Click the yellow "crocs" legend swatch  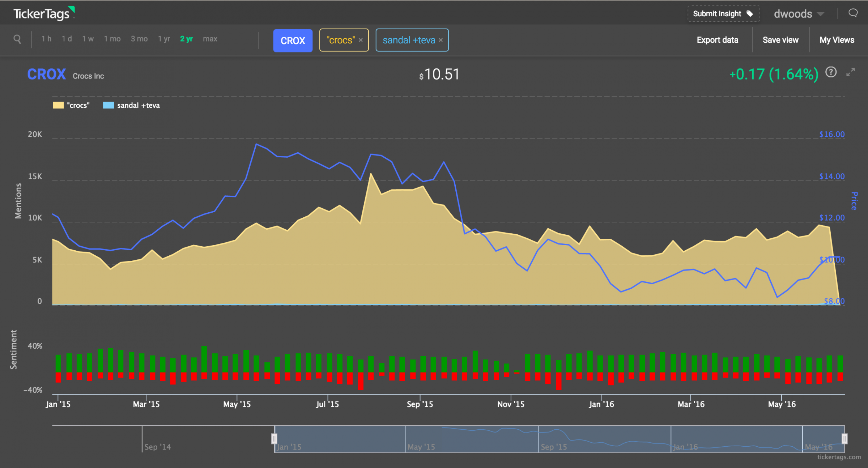[58, 105]
